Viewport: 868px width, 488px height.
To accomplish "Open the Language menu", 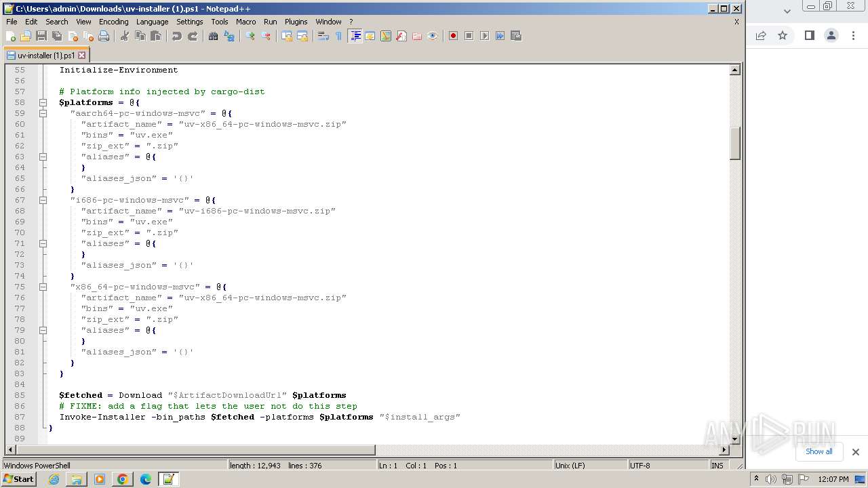I will click(x=152, y=22).
